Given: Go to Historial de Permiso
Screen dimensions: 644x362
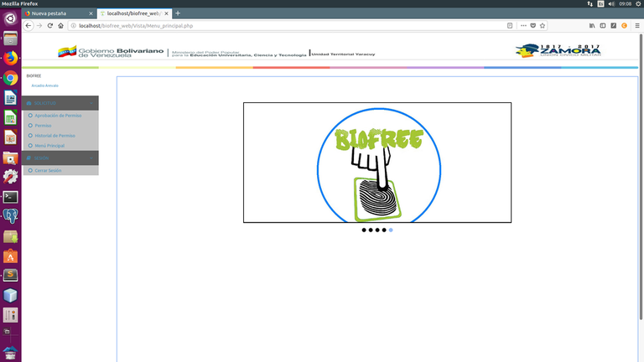Looking at the screenshot, I should [x=55, y=136].
